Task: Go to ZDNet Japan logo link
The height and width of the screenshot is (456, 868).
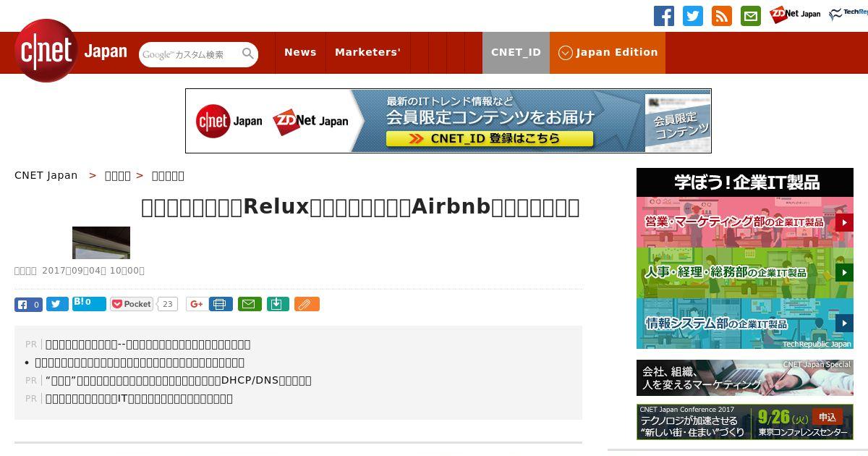Action: [795, 14]
